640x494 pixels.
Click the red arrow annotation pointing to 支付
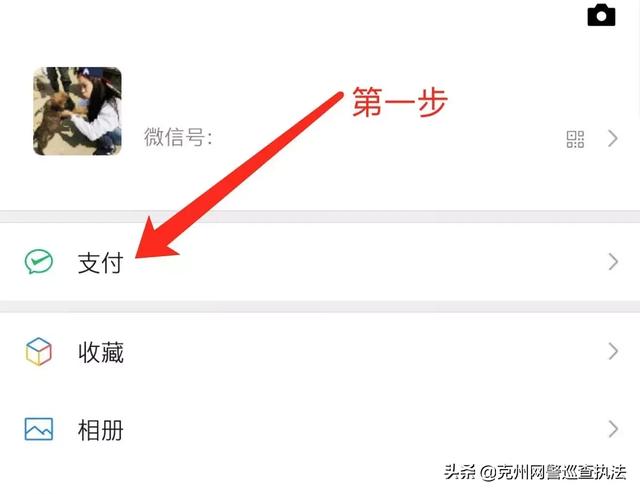coord(239,176)
